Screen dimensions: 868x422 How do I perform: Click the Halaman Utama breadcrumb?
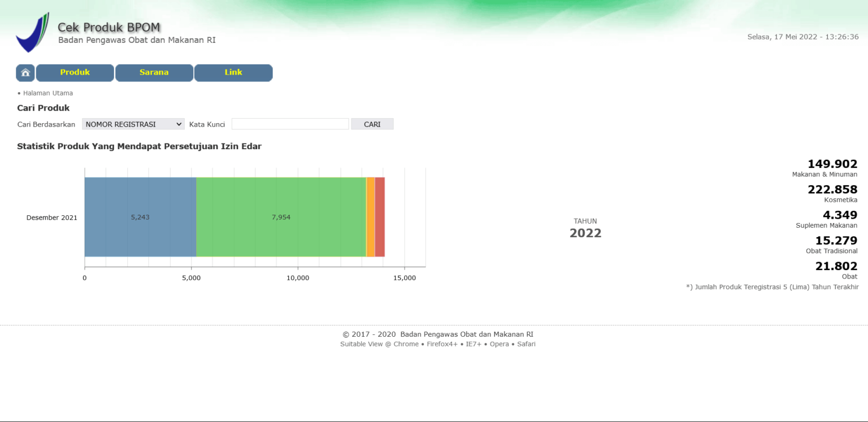tap(47, 93)
